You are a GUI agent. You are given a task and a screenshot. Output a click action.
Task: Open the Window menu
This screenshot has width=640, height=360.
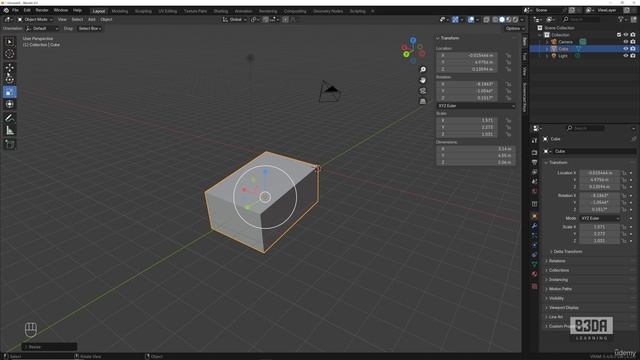pos(61,10)
